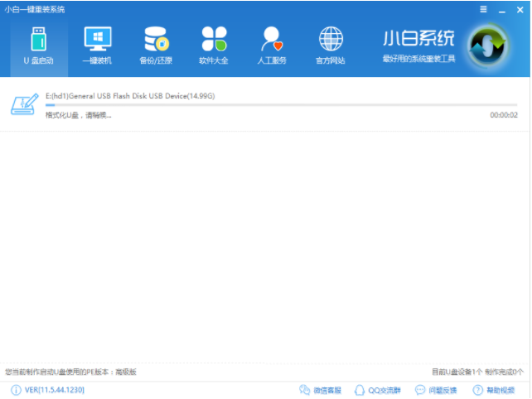Screen dimensions: 532x399
Task: Click the feedback speech bubble icon
Action: (x=420, y=390)
